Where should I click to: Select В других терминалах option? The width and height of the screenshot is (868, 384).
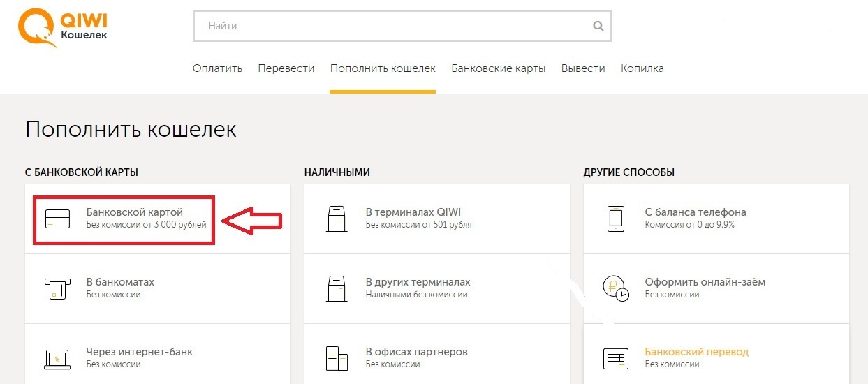[437, 288]
